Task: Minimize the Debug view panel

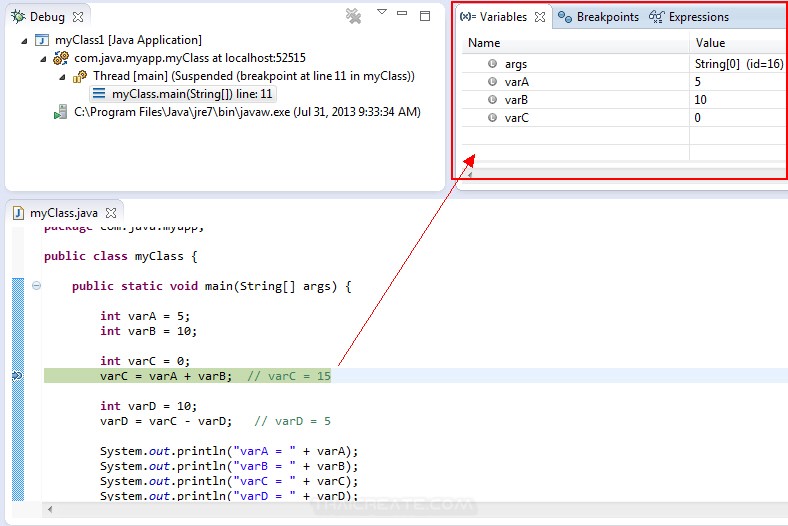Action: [402, 13]
